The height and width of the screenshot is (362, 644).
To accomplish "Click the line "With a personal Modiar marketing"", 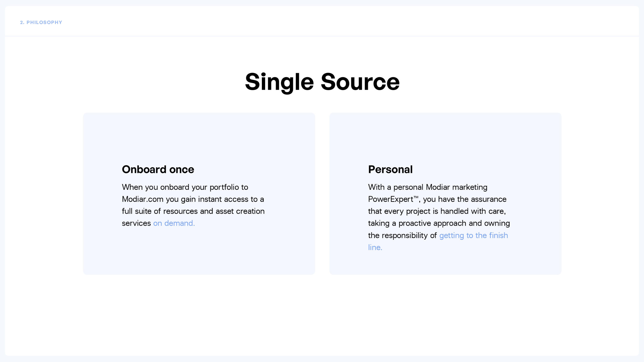I will [428, 187].
